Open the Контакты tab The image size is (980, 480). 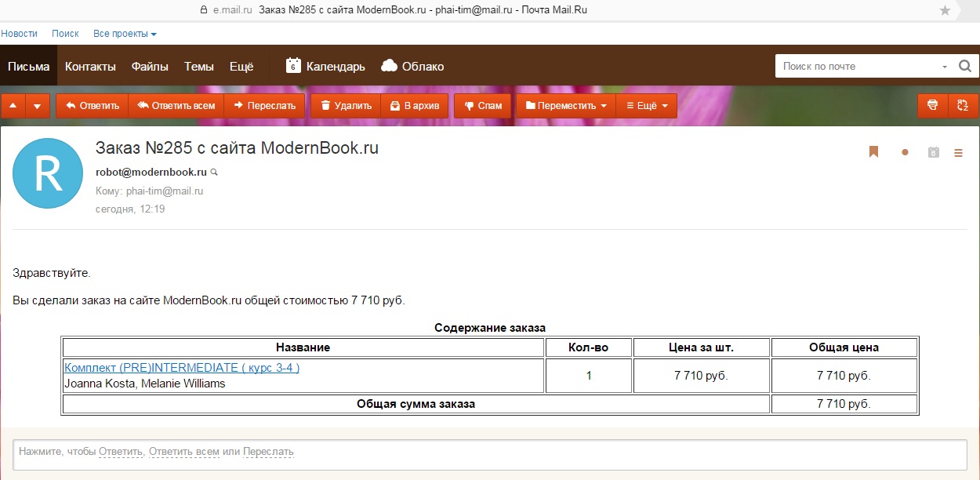click(x=90, y=67)
